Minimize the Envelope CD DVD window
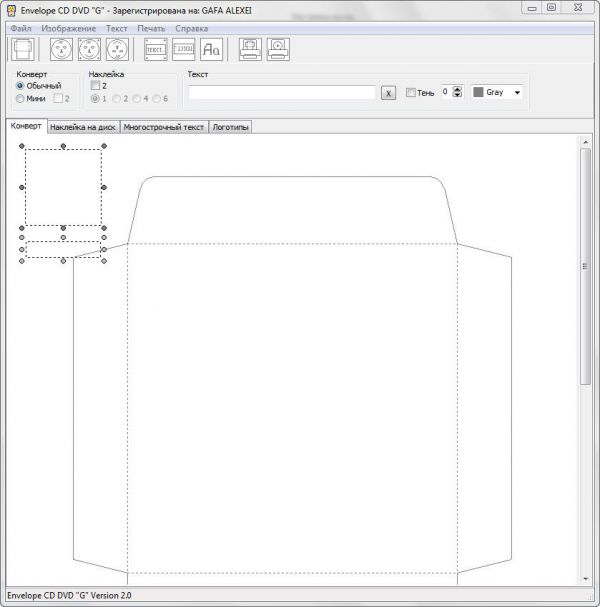Viewport: 600px width, 607px height. click(532, 8)
